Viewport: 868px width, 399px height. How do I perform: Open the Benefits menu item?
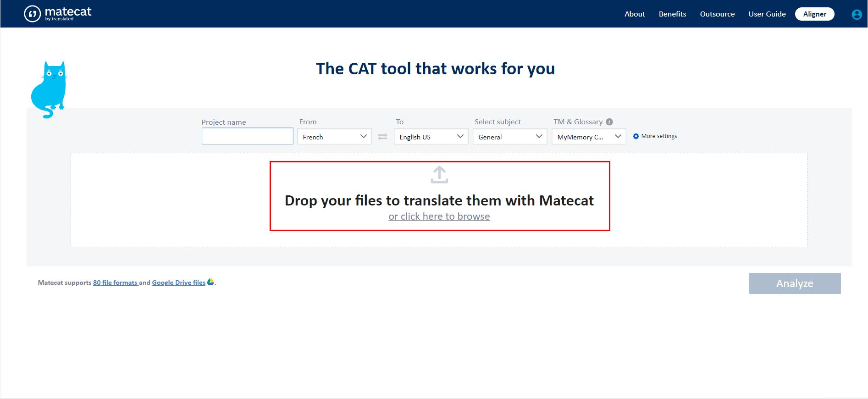pyautogui.click(x=672, y=14)
